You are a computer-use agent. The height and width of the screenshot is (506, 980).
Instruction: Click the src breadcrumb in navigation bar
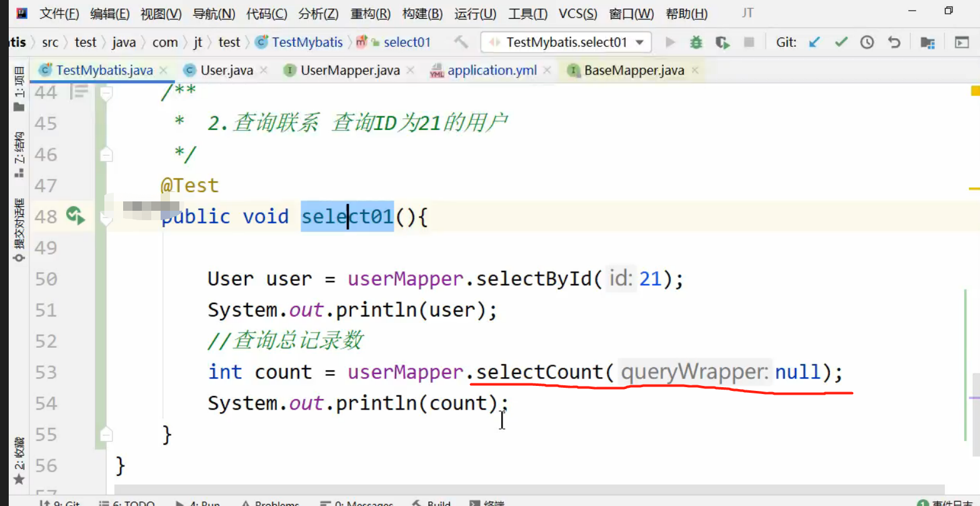click(x=50, y=42)
